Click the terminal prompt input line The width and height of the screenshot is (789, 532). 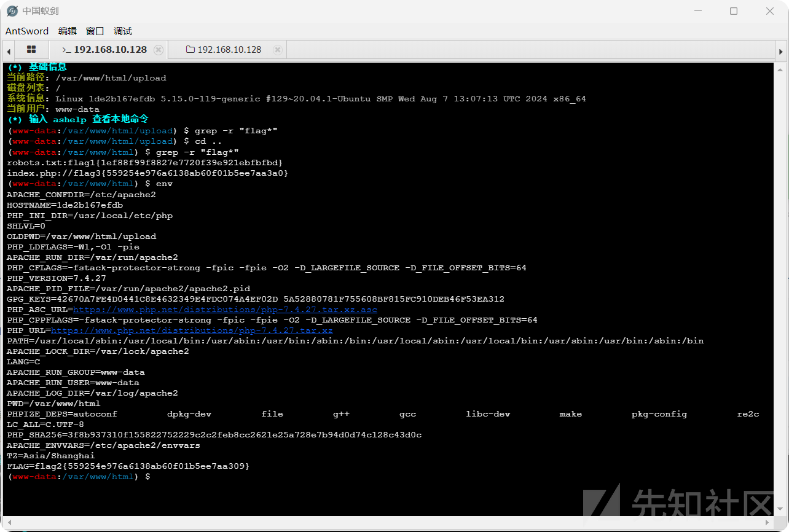[79, 477]
